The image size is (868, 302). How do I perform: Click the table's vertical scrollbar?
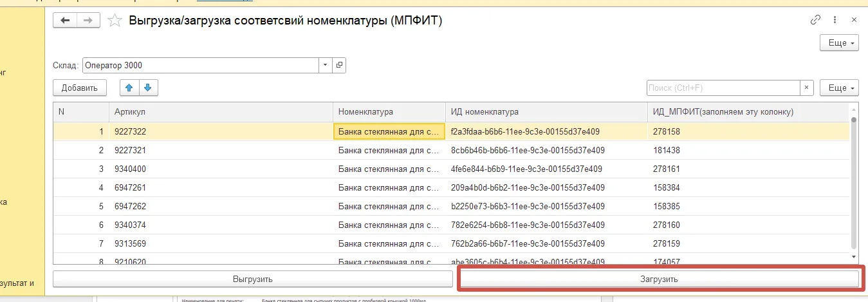854,184
